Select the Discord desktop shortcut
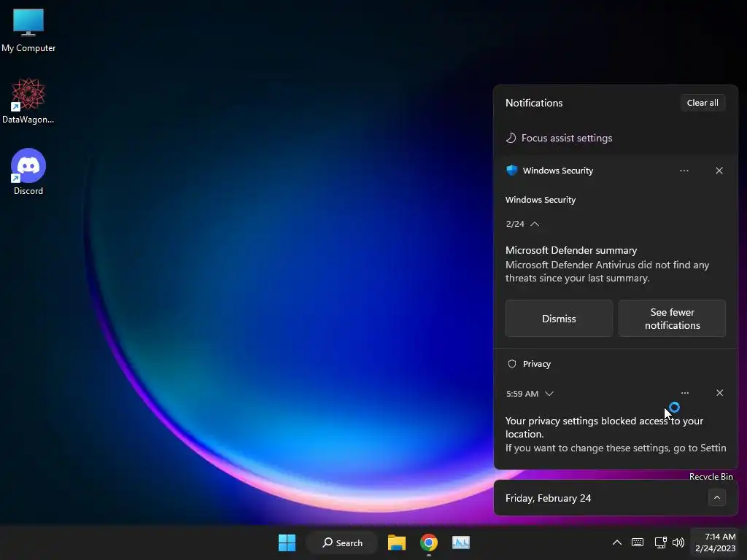Screen dimensions: 747x560 [28, 172]
